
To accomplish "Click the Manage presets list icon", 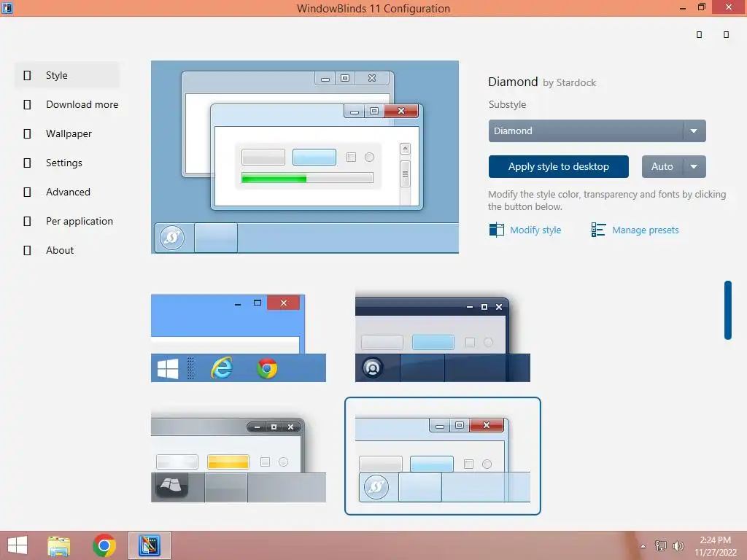I will pyautogui.click(x=598, y=230).
